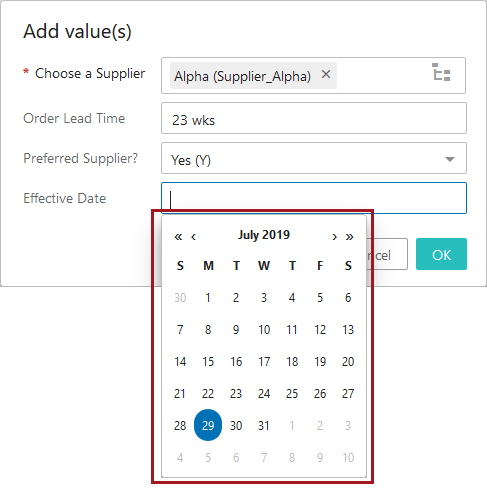Pick greyed-out August 10 date
Viewport: 487px width, 491px height.
pyautogui.click(x=348, y=457)
